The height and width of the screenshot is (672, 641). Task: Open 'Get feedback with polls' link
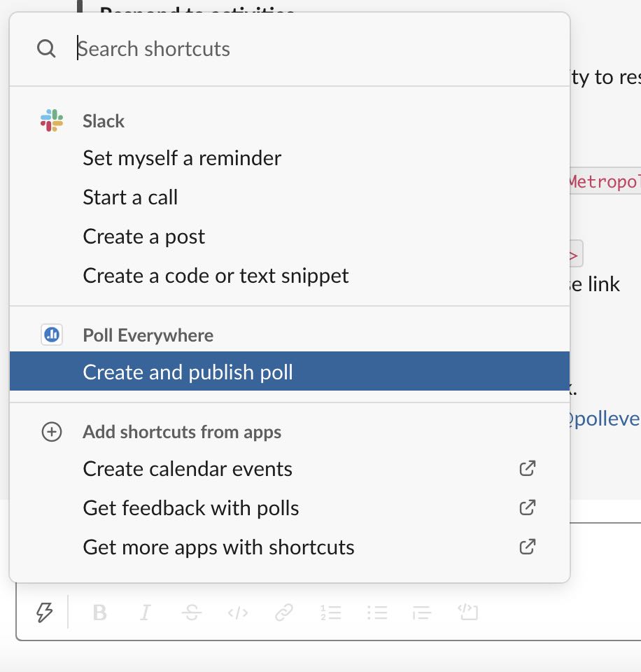pos(191,508)
